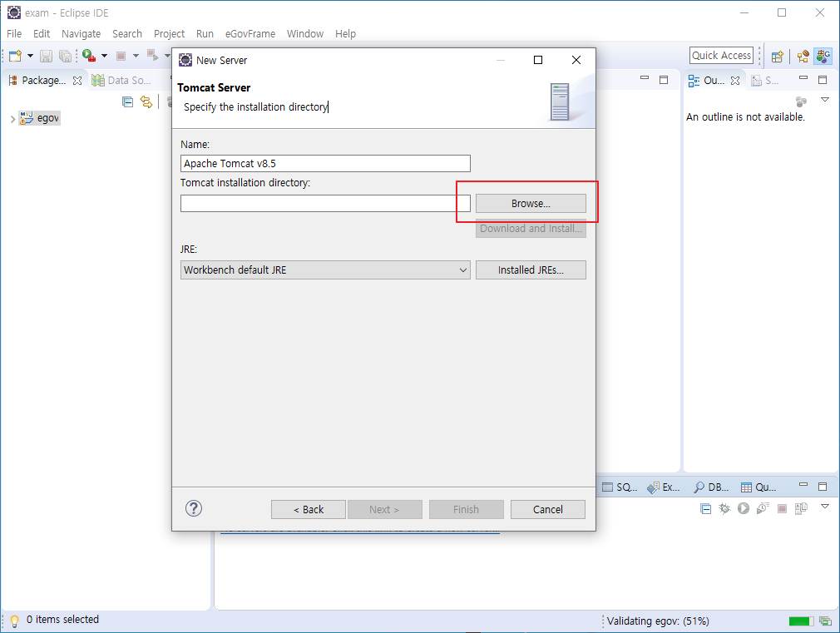
Task: Switch to the Java EE perspective icon
Action: click(x=803, y=56)
